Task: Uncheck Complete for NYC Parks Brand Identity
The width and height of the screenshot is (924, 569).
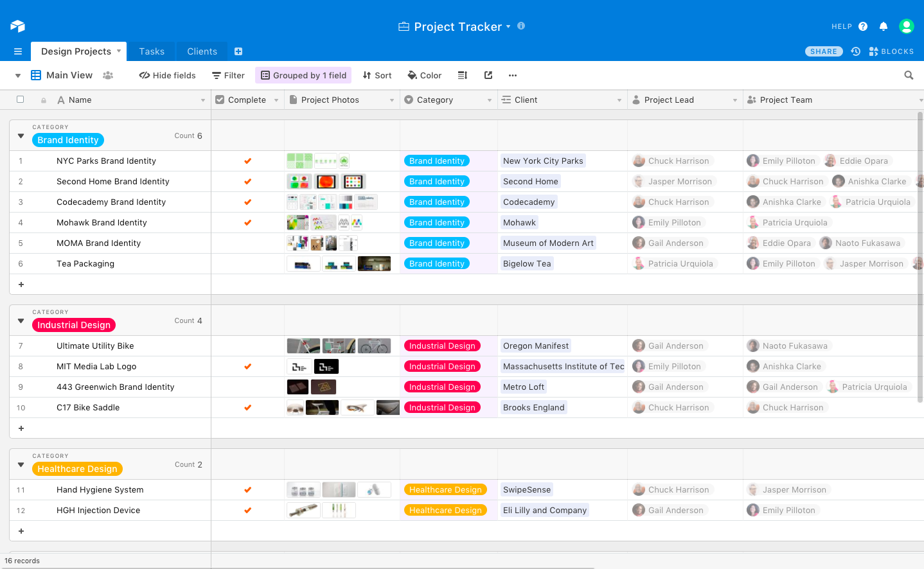Action: coord(247,161)
